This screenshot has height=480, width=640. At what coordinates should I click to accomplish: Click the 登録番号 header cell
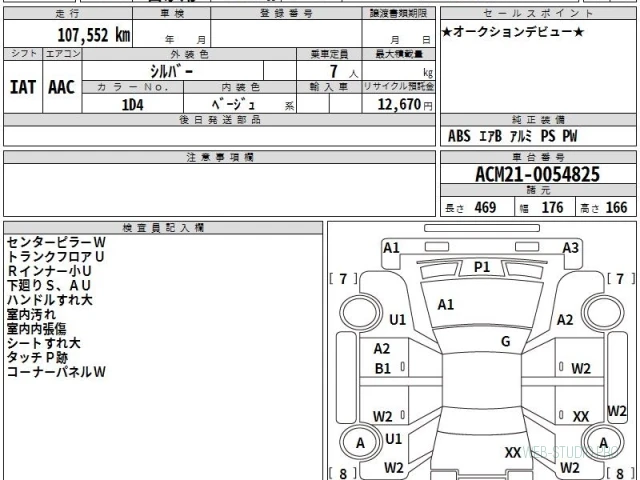point(286,13)
